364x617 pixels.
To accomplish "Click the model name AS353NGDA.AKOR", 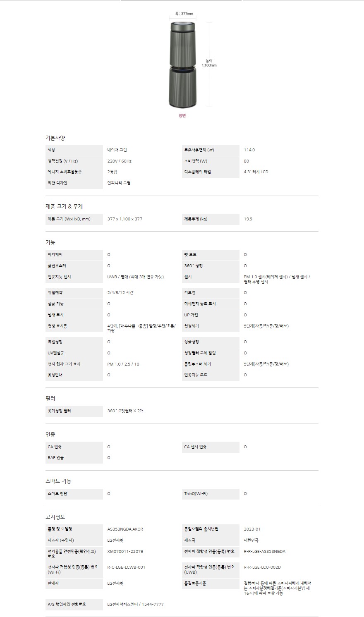I will tap(125, 529).
